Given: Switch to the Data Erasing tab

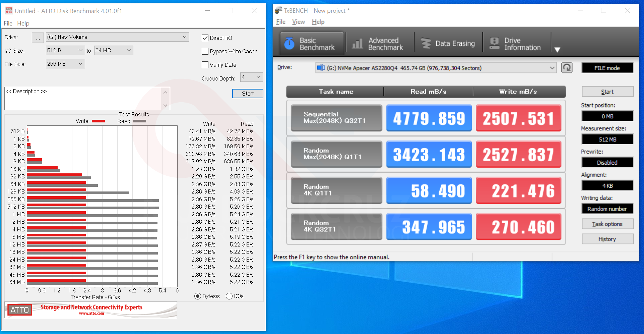Looking at the screenshot, I should coord(448,43).
